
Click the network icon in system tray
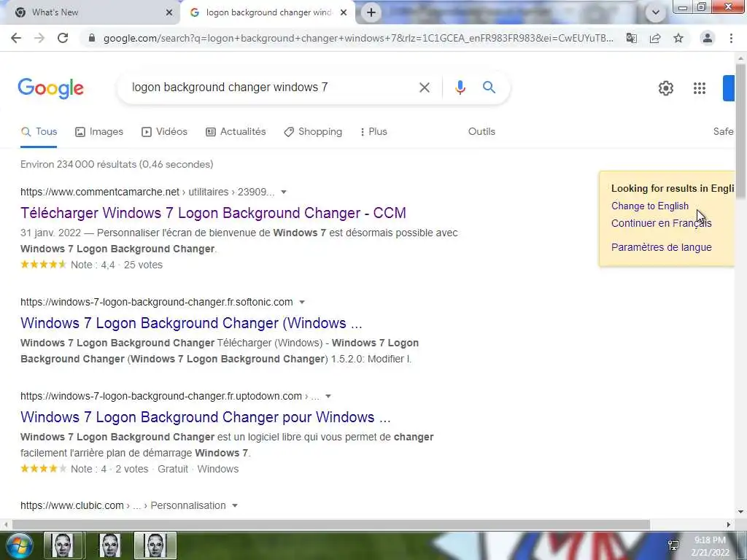pos(673,545)
